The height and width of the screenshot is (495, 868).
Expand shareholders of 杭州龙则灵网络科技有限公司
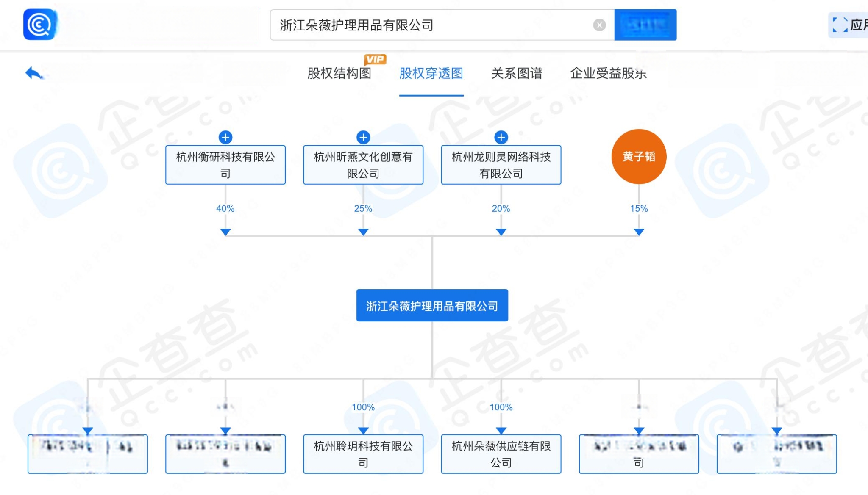click(x=501, y=137)
